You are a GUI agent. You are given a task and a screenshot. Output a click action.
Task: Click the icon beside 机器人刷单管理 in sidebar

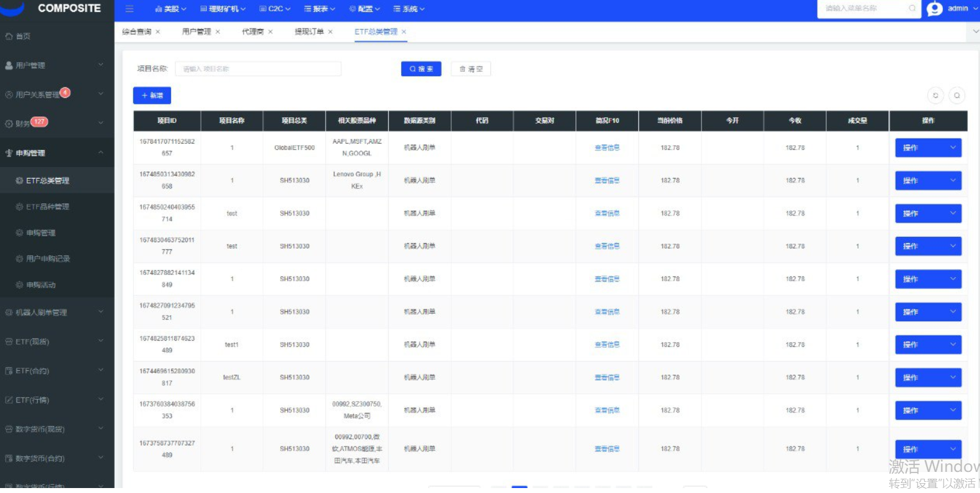click(x=9, y=313)
